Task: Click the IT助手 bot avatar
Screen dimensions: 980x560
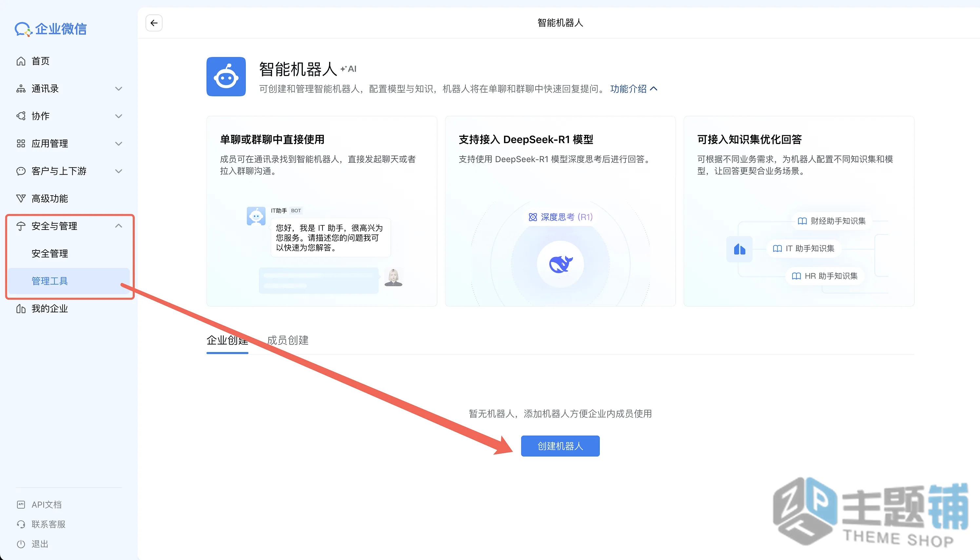Action: point(256,216)
